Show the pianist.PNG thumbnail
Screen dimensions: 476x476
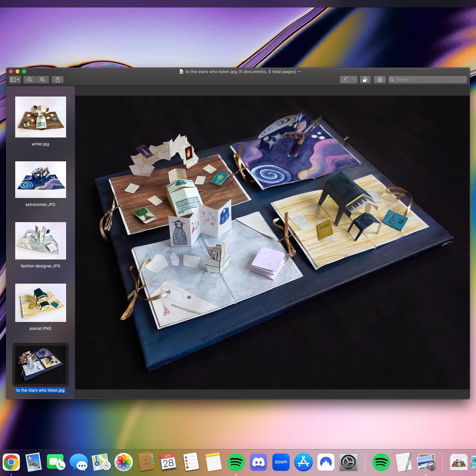pyautogui.click(x=41, y=303)
